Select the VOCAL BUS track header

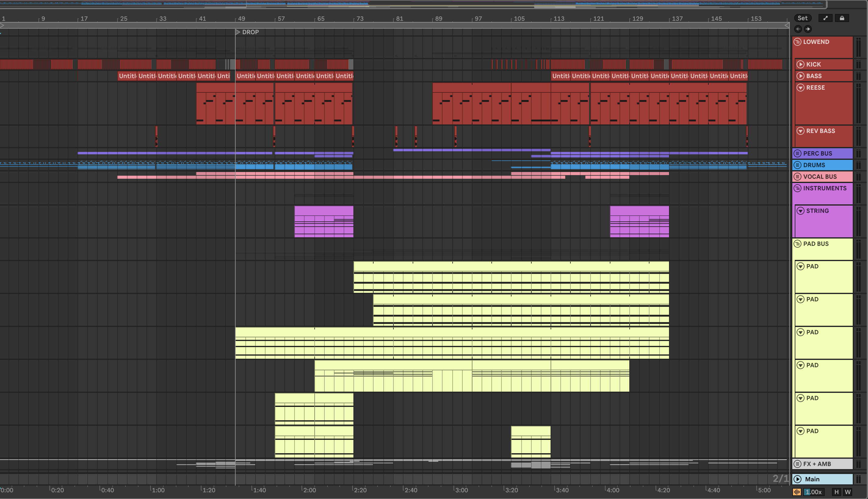pyautogui.click(x=823, y=177)
